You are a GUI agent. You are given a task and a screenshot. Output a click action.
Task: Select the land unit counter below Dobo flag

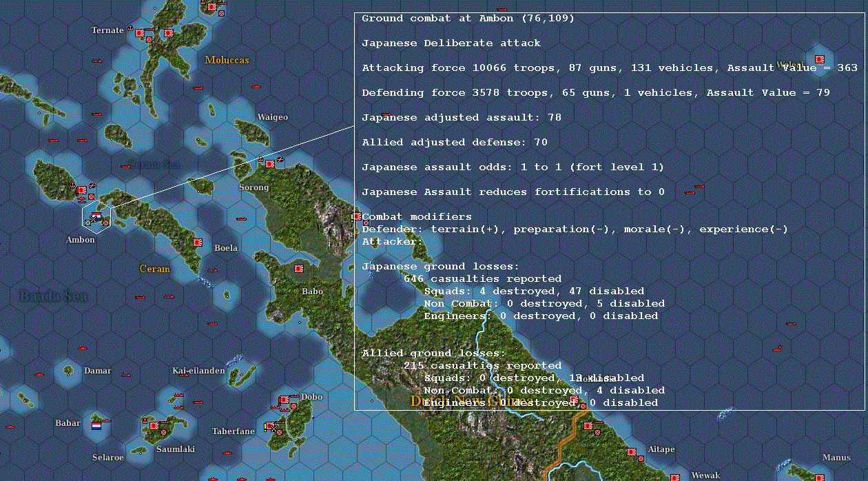[x=293, y=406]
